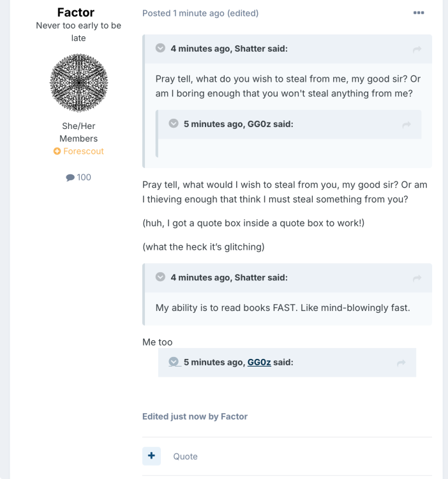
Task: Open Factor's profile from username heading
Action: pos(76,13)
